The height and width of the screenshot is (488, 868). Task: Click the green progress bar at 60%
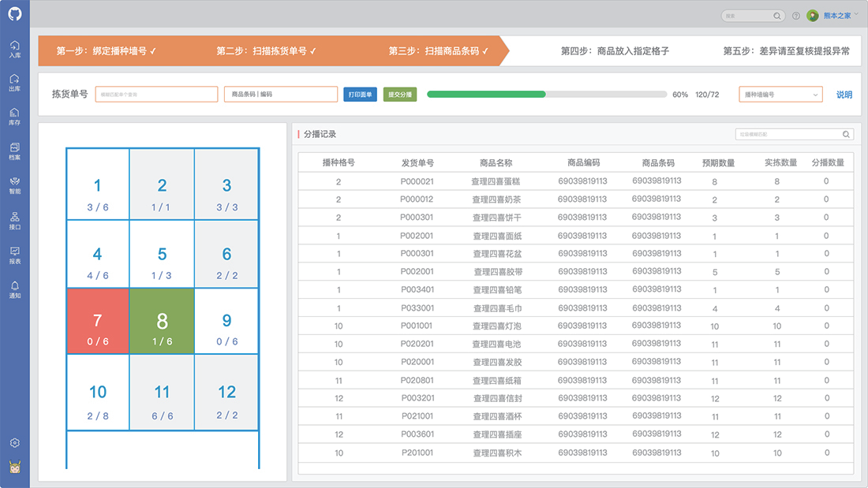[486, 94]
